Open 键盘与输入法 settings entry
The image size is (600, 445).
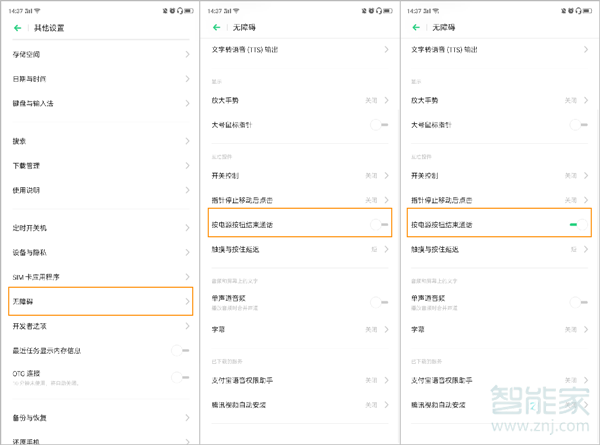point(40,103)
